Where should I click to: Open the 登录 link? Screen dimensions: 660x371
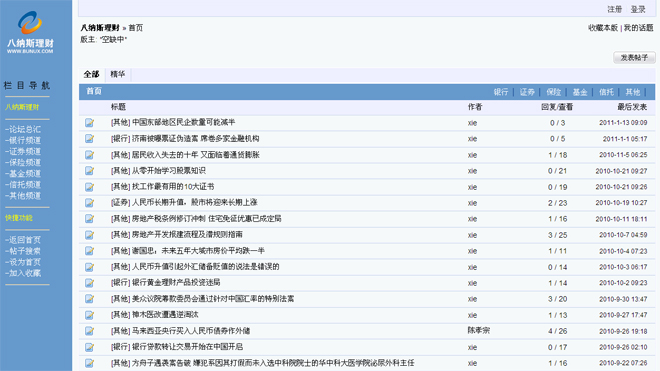pos(638,9)
